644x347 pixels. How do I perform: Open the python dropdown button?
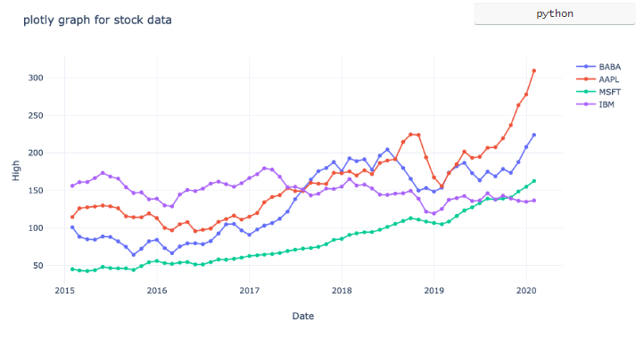pos(555,14)
